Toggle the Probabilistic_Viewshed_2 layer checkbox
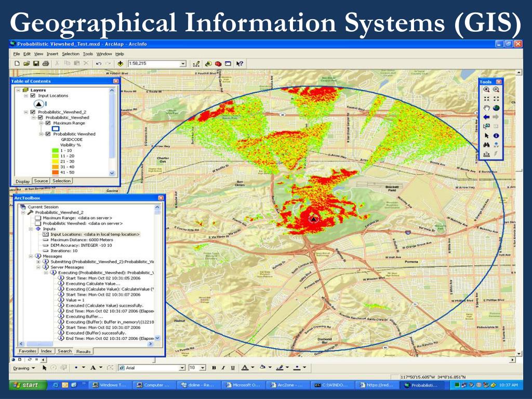This screenshot has height=399, width=532. tap(33, 112)
